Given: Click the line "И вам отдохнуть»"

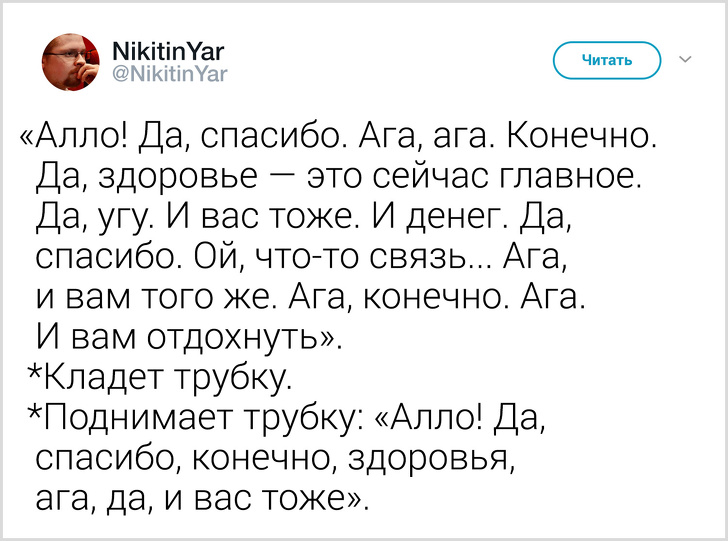Looking at the screenshot, I should tap(188, 337).
